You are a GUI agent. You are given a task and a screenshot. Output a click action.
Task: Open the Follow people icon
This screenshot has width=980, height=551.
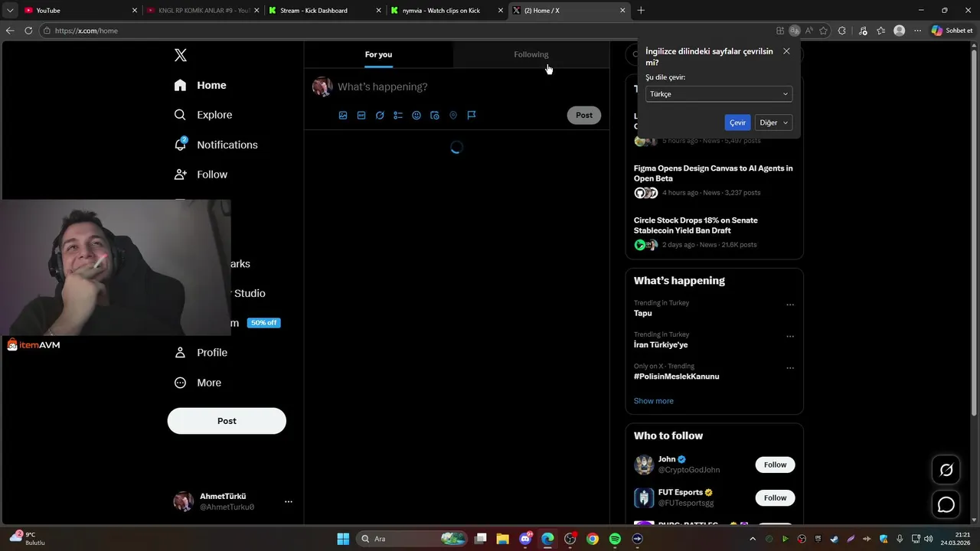point(180,174)
